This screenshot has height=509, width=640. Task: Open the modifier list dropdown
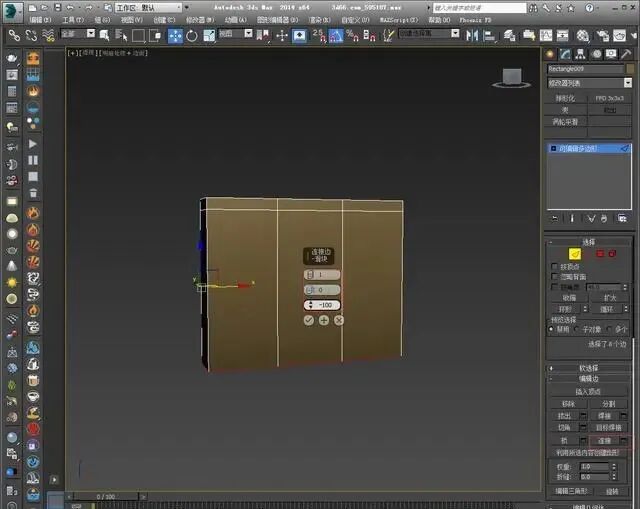pyautogui.click(x=589, y=83)
